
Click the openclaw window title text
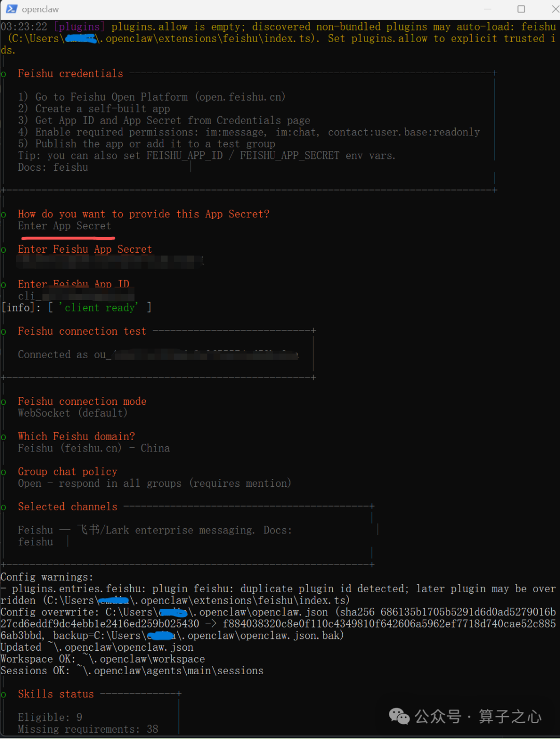pos(40,9)
